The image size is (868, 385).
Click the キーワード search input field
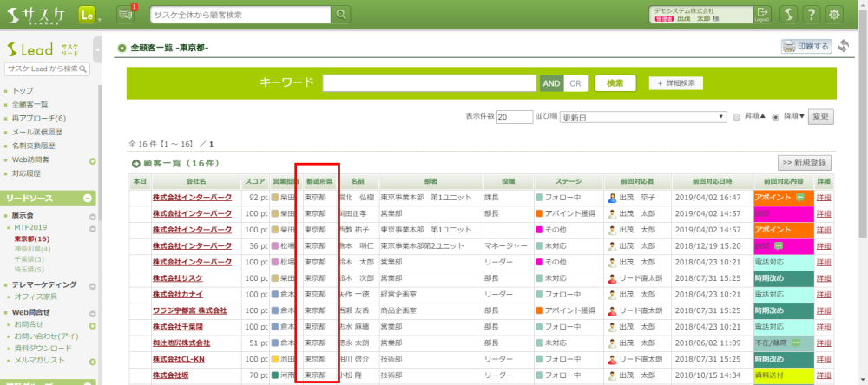click(x=430, y=83)
